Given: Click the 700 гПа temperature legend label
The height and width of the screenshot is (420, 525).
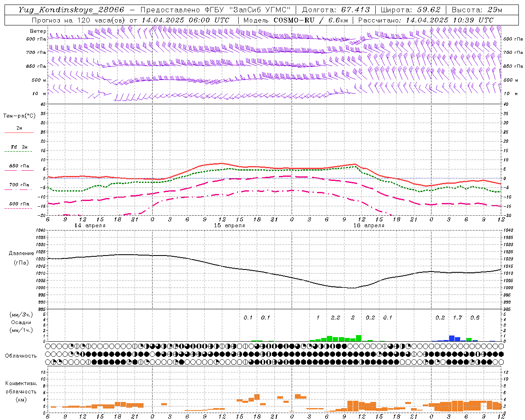Looking at the screenshot, I should [19, 185].
